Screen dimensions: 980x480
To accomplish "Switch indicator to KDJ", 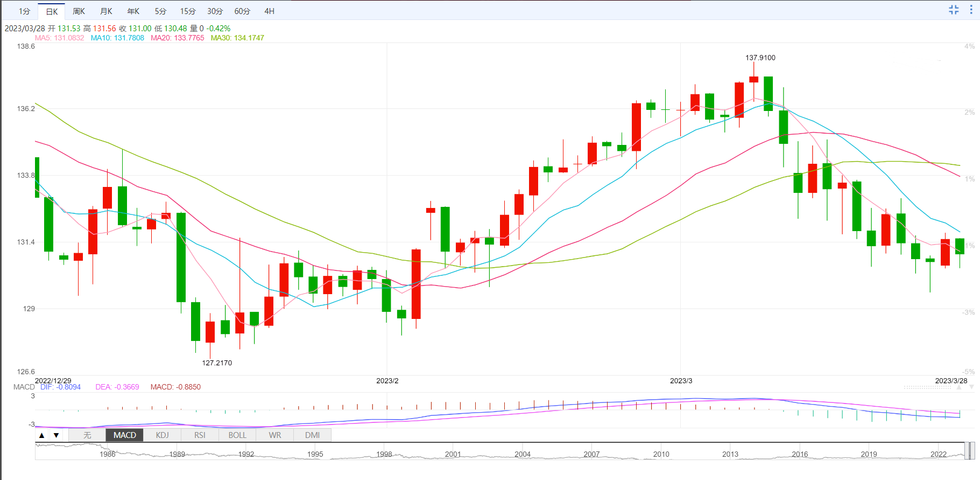I will 162,435.
